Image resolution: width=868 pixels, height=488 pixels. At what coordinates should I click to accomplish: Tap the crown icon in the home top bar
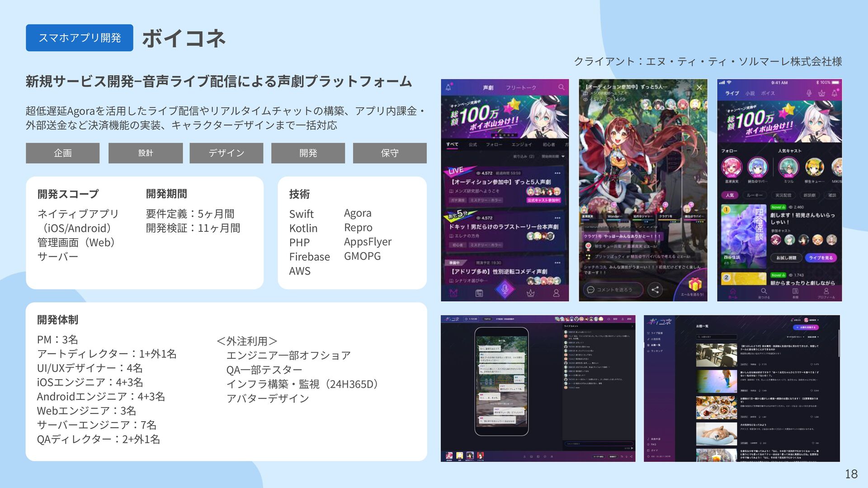[821, 93]
